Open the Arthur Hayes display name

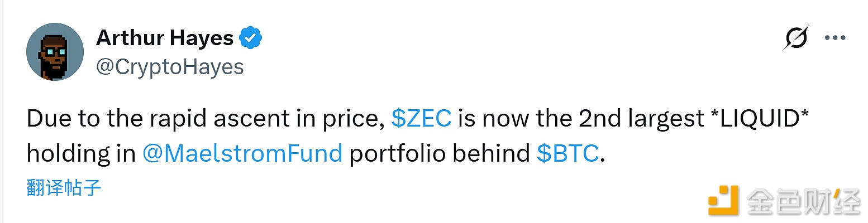[x=165, y=38]
